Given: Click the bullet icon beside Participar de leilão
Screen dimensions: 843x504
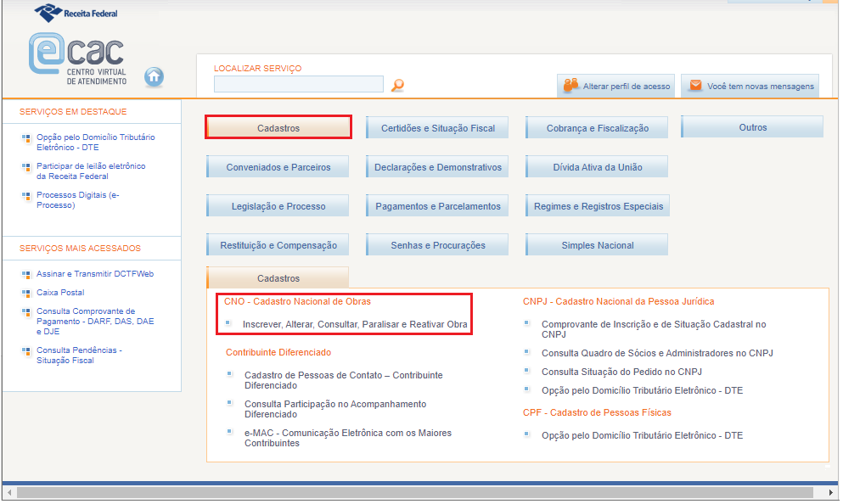Looking at the screenshot, I should 25,167.
